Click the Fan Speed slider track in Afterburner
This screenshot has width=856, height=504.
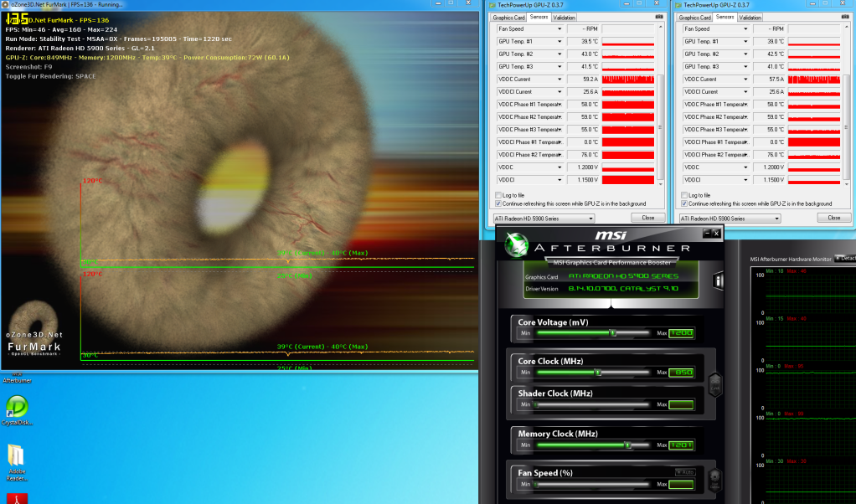[x=593, y=485]
